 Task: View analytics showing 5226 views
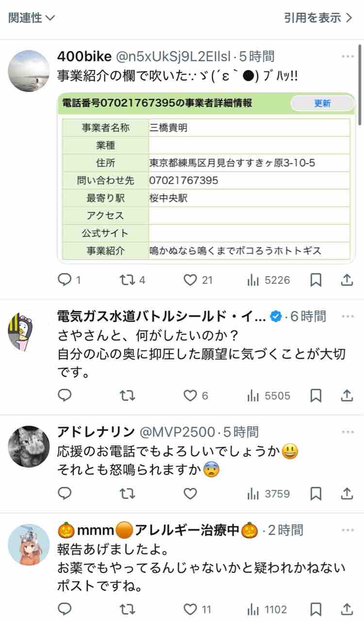point(268,280)
